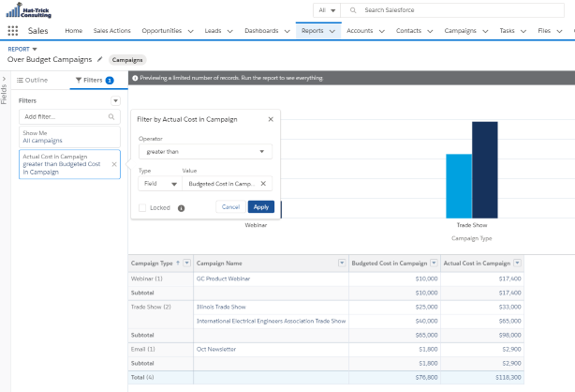Select the Total (4) row label
Image resolution: width=575 pixels, height=392 pixels.
(142, 377)
